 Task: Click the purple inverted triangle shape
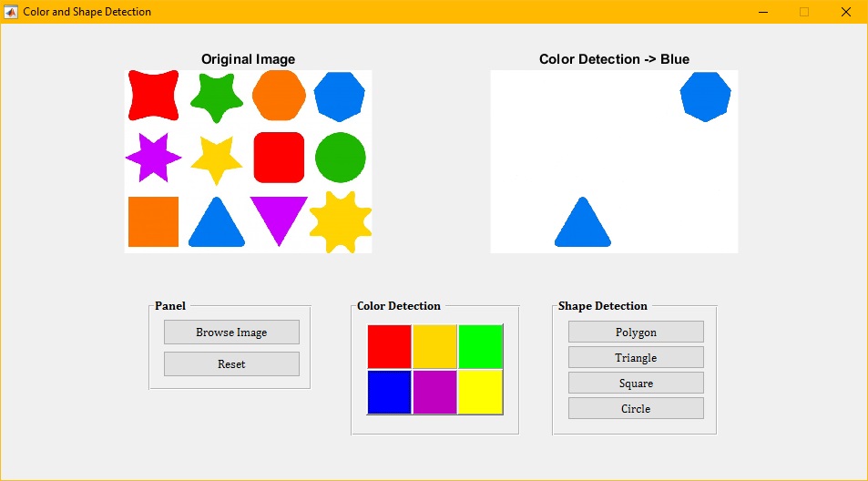[279, 217]
